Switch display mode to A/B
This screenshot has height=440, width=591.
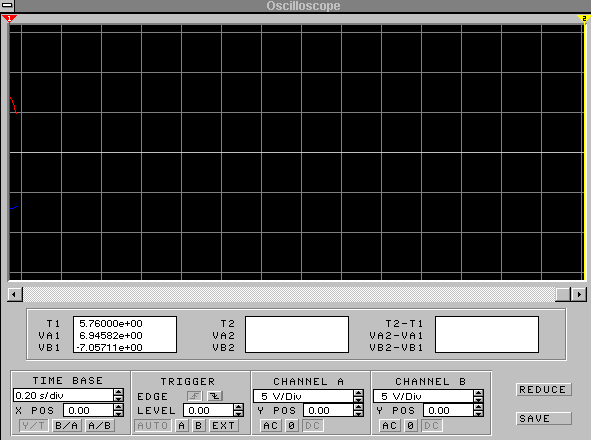click(100, 426)
